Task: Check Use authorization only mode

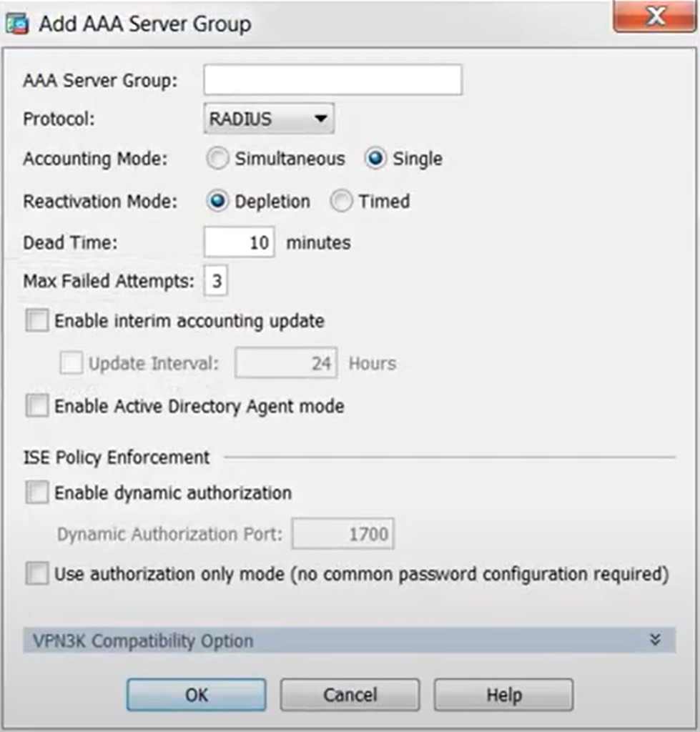Action: [x=36, y=574]
